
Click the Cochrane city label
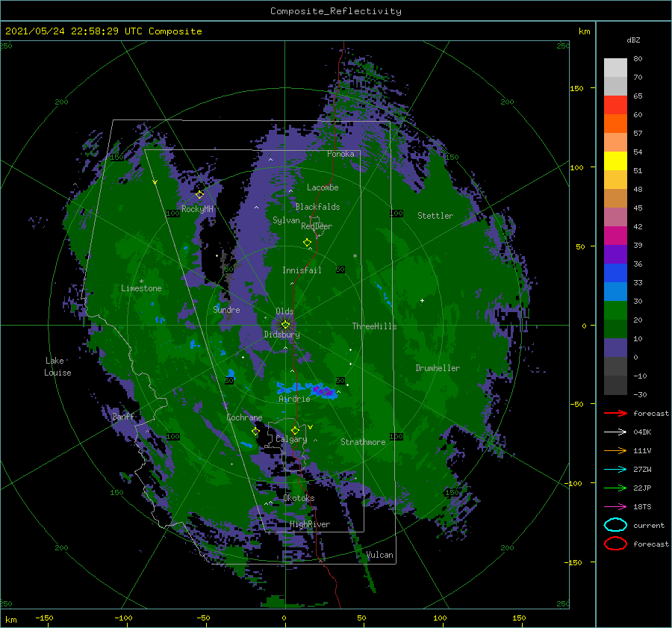(x=244, y=417)
